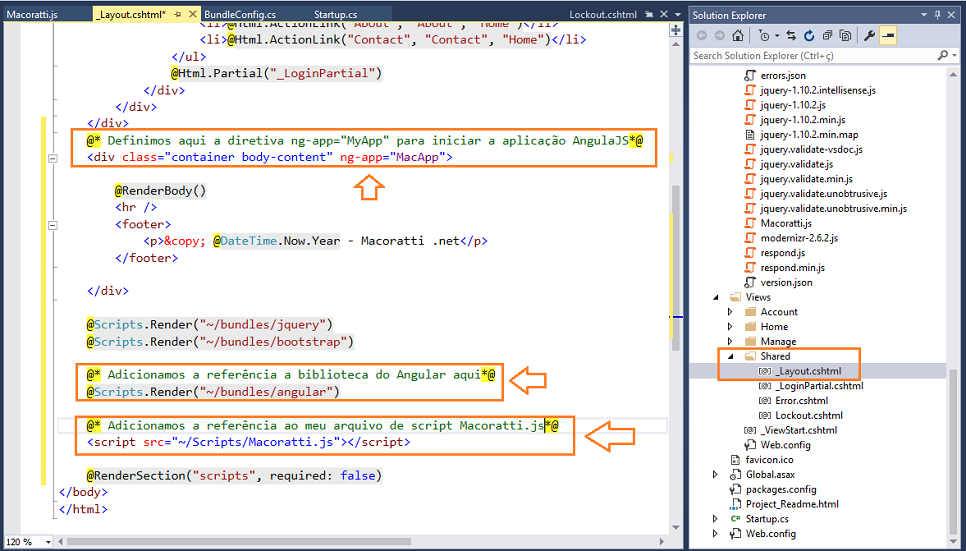Click the Solution Explorer scroll up arrow
Viewport: 966px width, 551px height.
[x=954, y=74]
